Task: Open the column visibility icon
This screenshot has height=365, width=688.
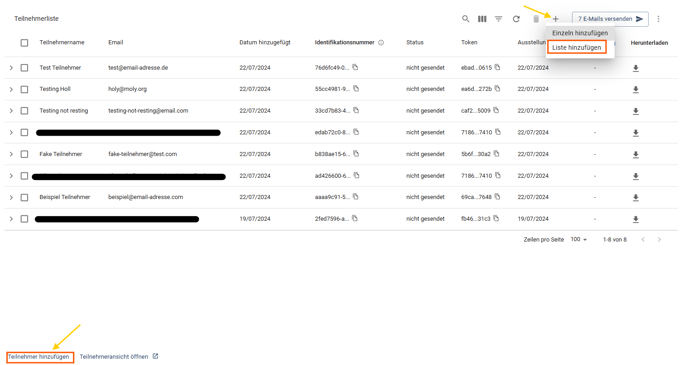Action: click(x=482, y=19)
